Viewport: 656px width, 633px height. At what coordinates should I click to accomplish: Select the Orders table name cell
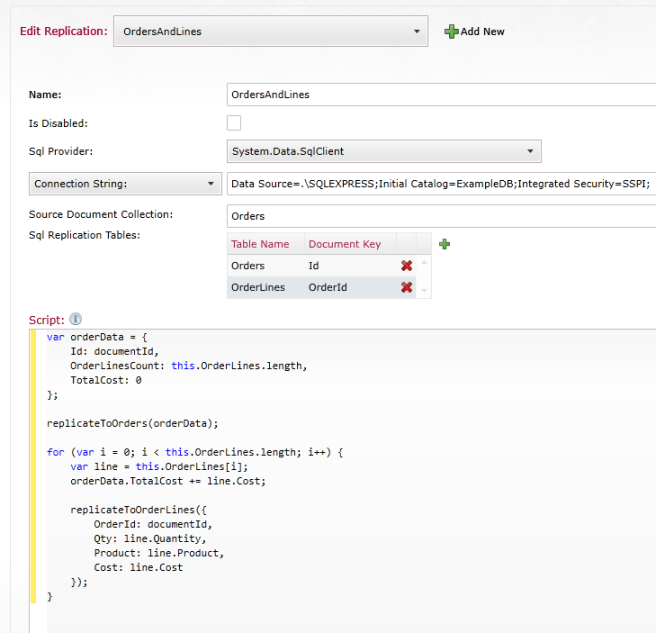point(266,266)
